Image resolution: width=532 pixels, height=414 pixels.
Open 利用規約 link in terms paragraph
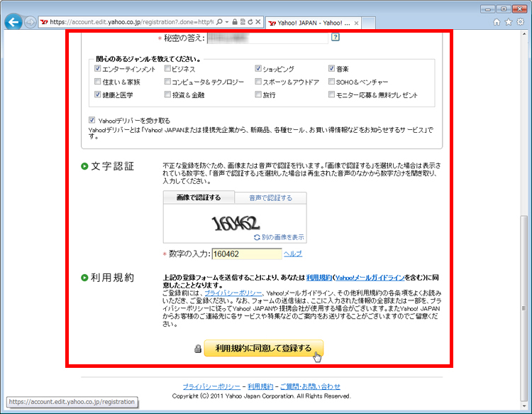coord(319,278)
